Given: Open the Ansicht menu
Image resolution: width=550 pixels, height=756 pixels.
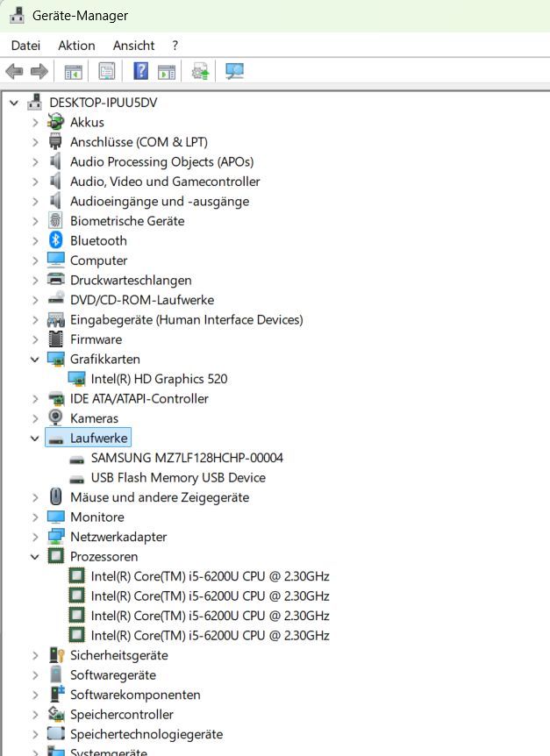Looking at the screenshot, I should point(133,45).
